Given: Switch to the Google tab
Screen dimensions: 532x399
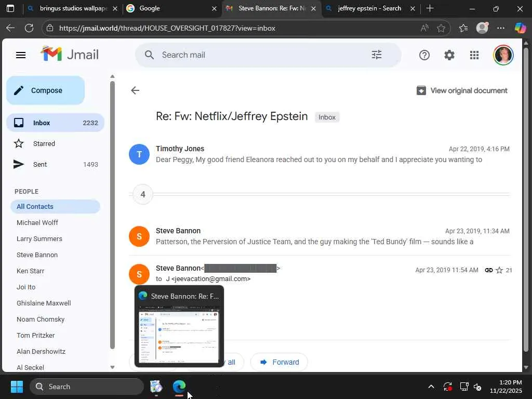Looking at the screenshot, I should tap(171, 8).
